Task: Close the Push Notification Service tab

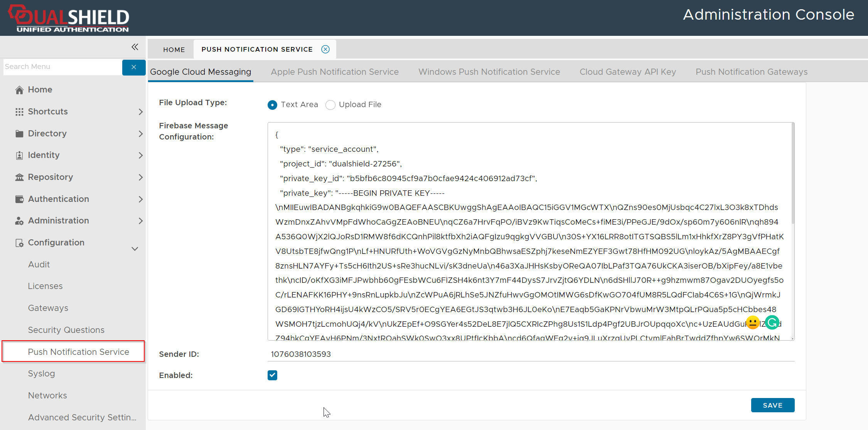Action: [x=325, y=49]
